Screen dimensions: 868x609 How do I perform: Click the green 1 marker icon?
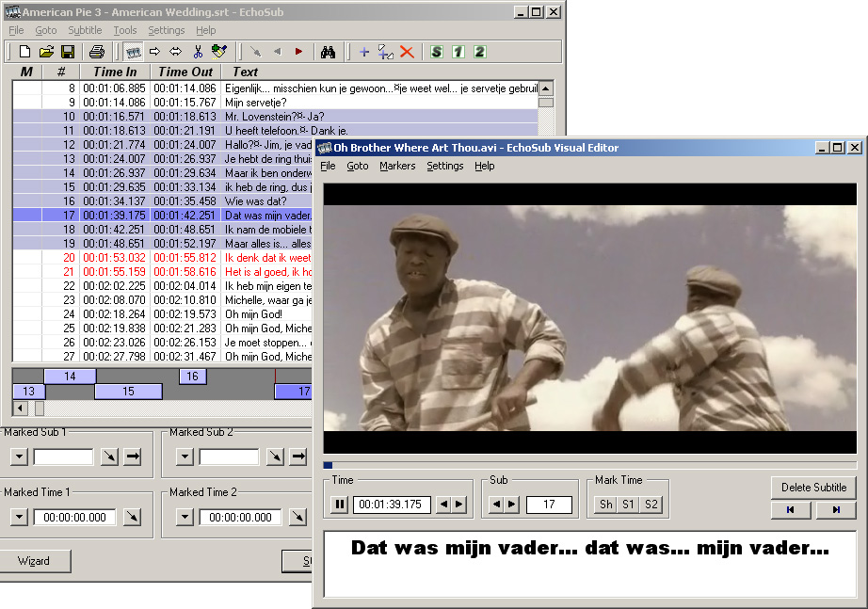click(x=458, y=52)
